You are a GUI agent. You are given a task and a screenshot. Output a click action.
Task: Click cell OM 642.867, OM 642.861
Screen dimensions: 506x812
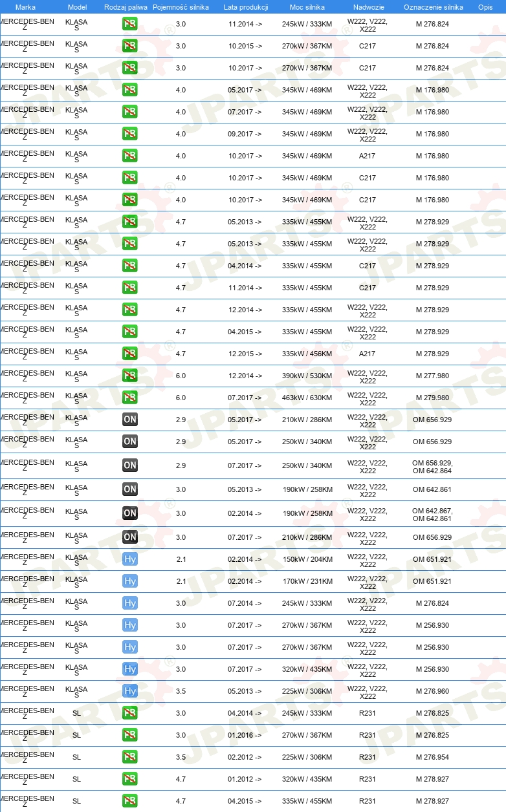click(432, 515)
